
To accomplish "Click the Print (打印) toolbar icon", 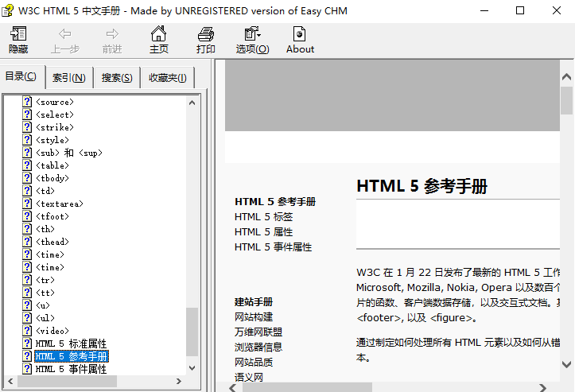I will click(x=206, y=40).
